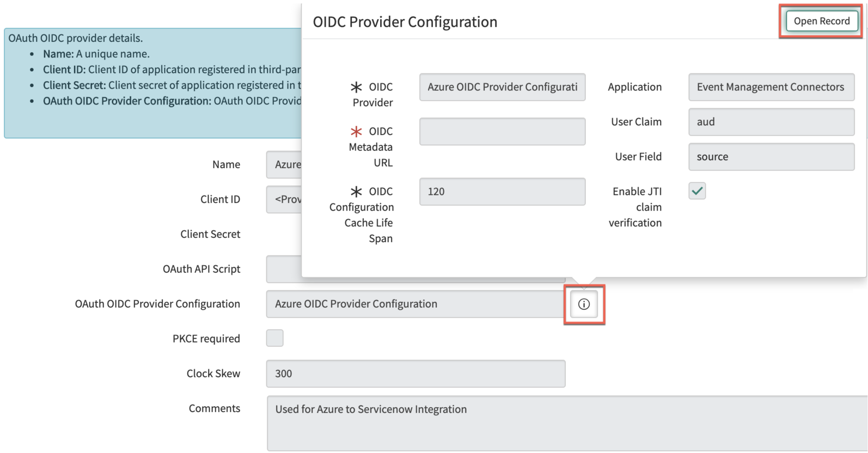This screenshot has height=453, width=868.
Task: Click the User Claim field with aud
Action: point(771,122)
